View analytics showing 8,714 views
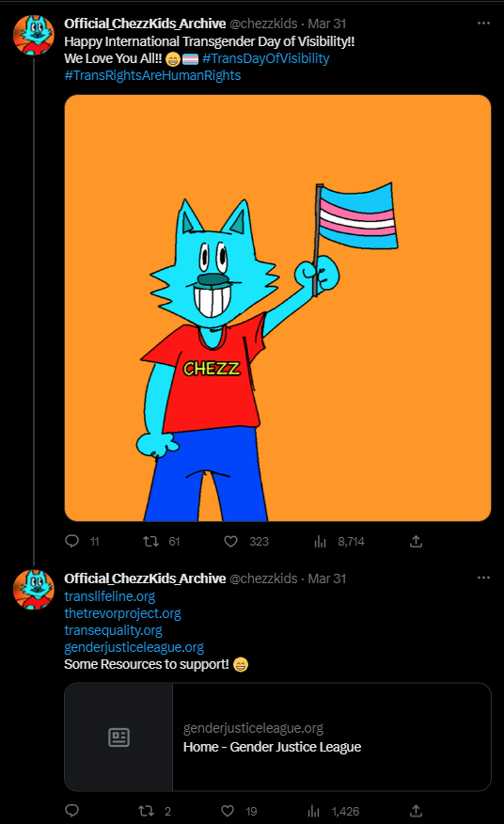This screenshot has height=824, width=504. tap(320, 541)
